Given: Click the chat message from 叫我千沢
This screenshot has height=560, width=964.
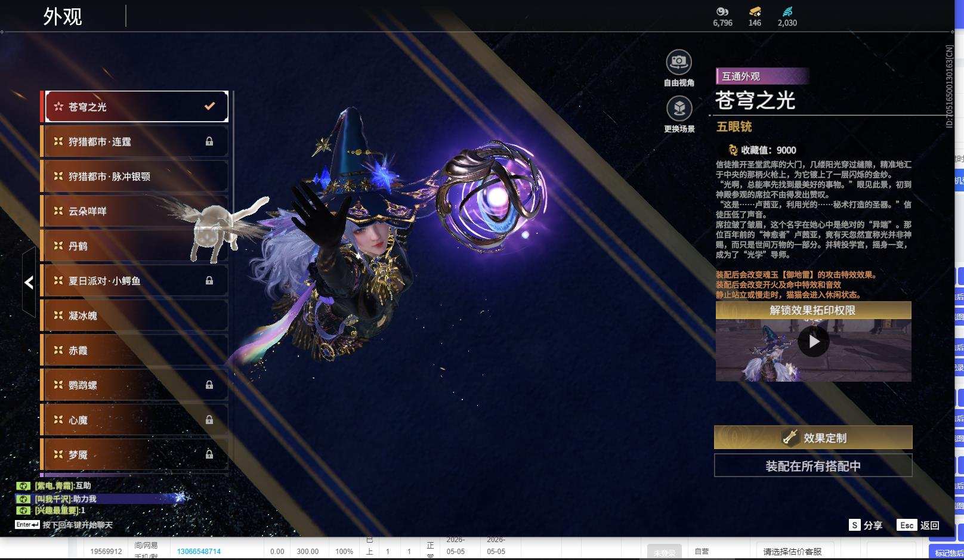Looking at the screenshot, I should coord(66,499).
